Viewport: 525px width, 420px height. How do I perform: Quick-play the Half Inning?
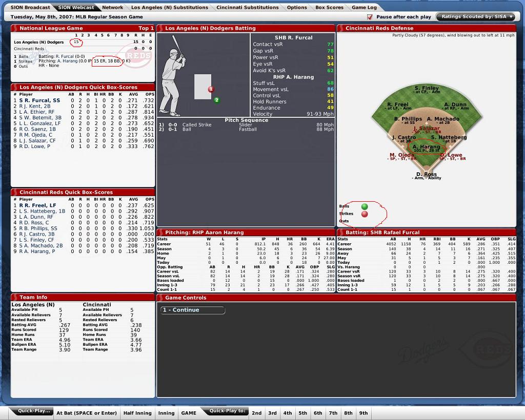(x=137, y=413)
